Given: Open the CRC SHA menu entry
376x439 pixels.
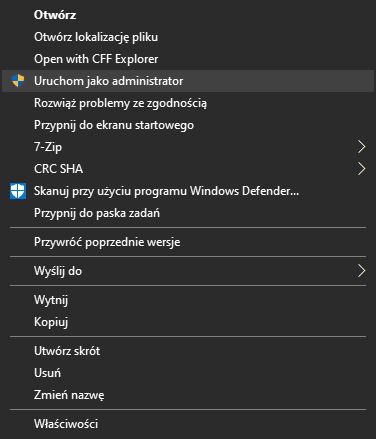Looking at the screenshot, I should point(188,169).
